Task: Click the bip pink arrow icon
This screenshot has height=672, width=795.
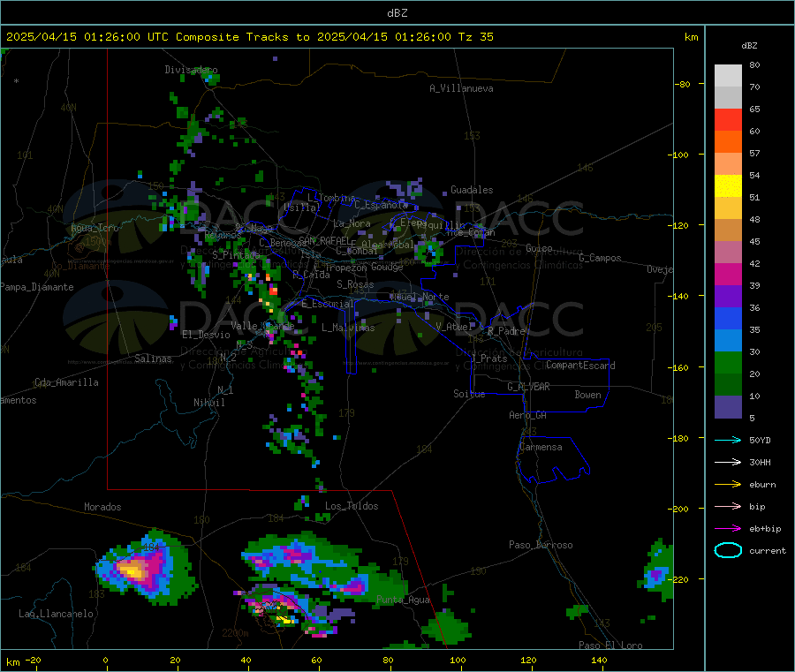Action: [x=728, y=506]
